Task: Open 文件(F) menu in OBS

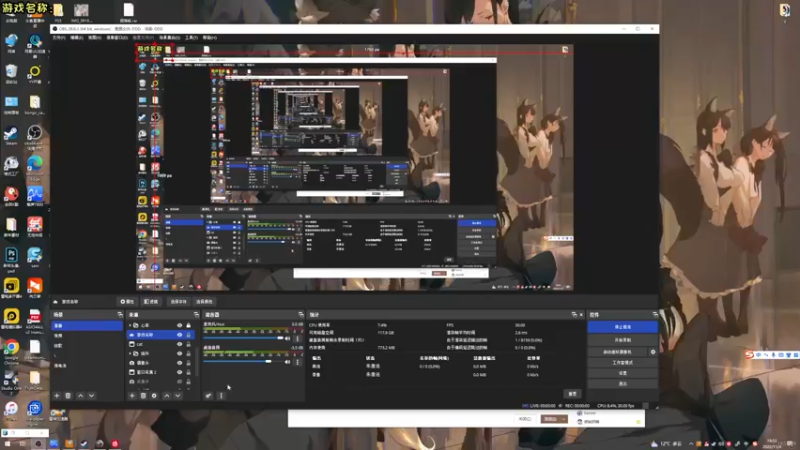Action: click(59, 38)
